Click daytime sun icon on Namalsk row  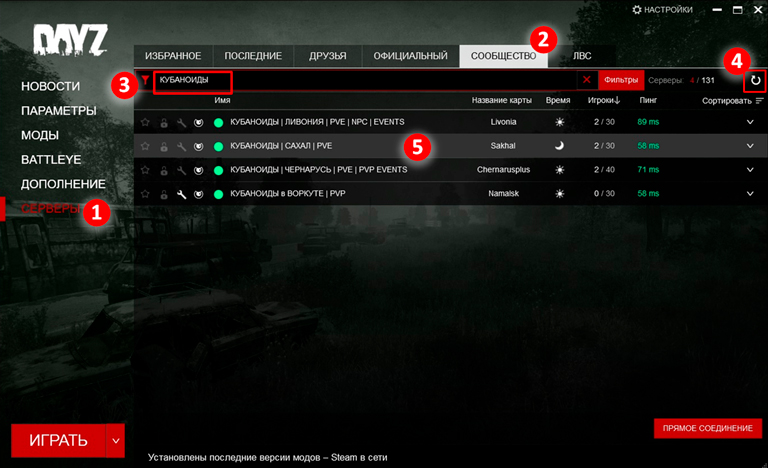pyautogui.click(x=559, y=194)
